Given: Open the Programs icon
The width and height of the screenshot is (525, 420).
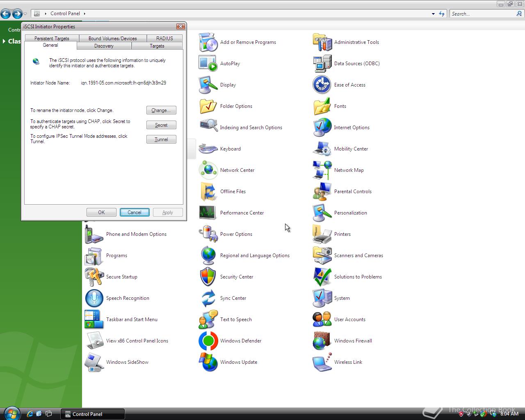Looking at the screenshot, I should (94, 256).
